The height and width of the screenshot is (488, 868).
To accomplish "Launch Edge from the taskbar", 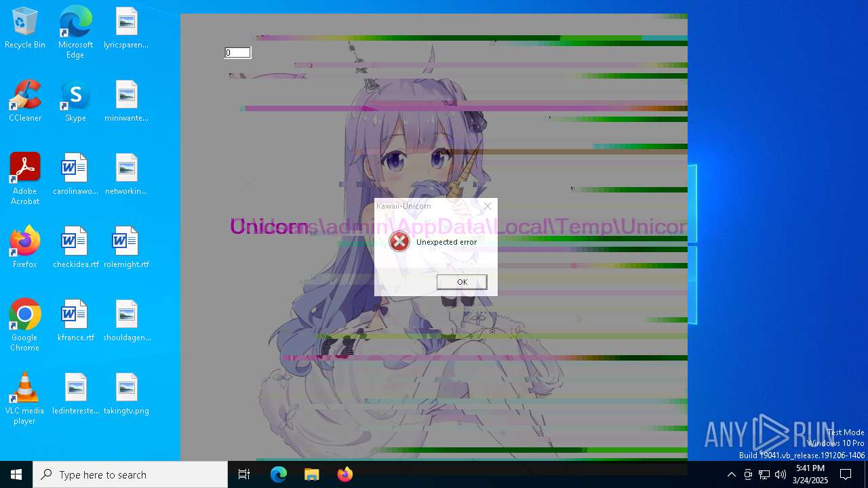I will (279, 474).
